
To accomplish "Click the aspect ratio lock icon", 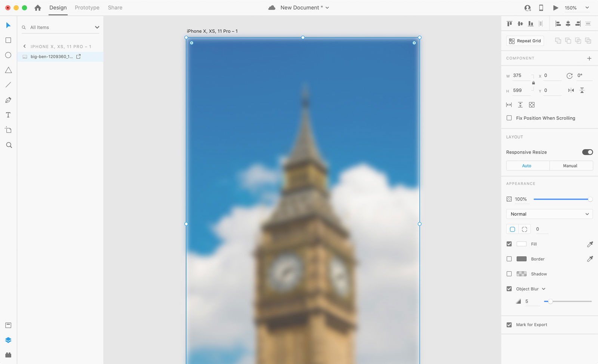I will pyautogui.click(x=533, y=83).
